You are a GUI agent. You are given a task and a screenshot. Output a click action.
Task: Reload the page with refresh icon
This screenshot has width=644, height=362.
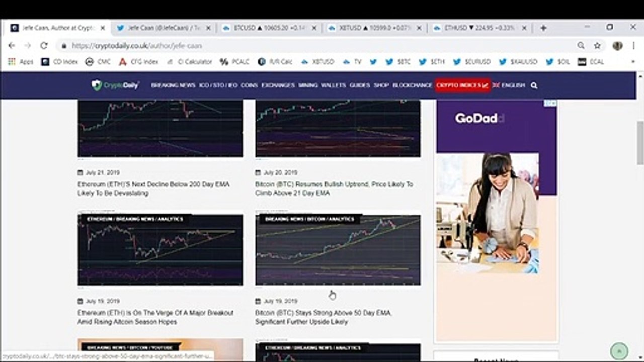click(x=44, y=46)
